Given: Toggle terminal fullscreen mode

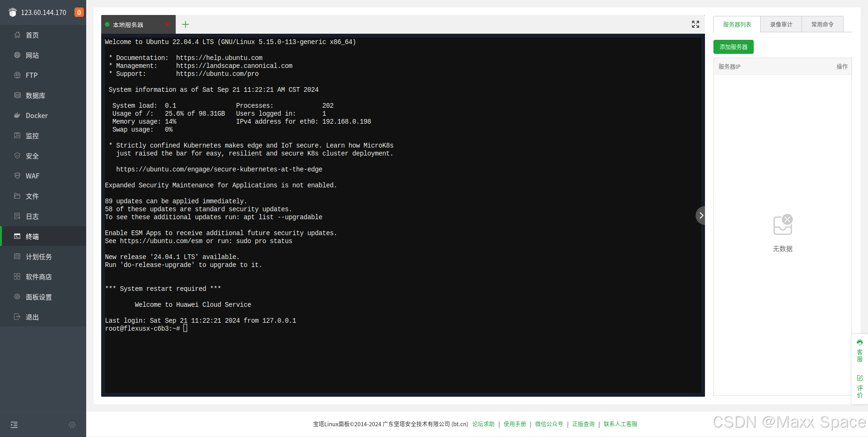Looking at the screenshot, I should [696, 24].
